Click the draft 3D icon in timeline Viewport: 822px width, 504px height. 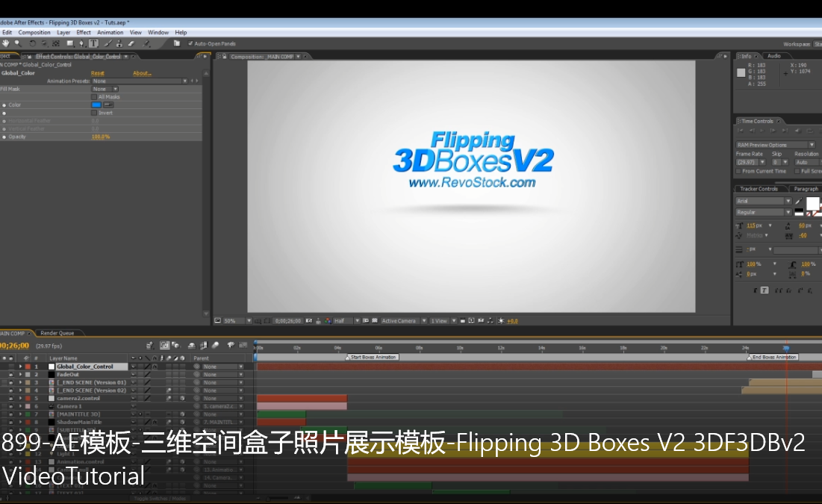[x=176, y=345]
